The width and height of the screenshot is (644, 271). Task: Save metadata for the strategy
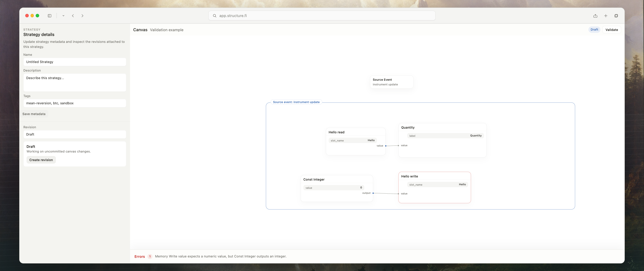[34, 114]
